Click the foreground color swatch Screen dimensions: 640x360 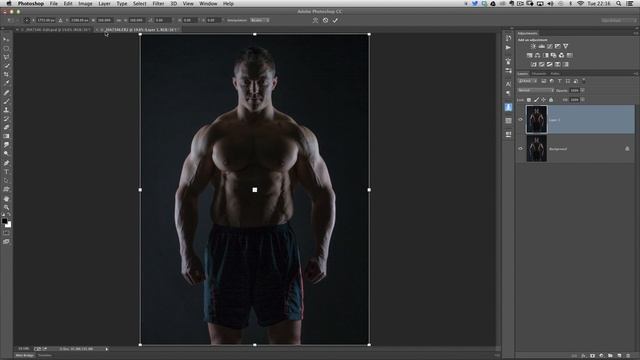pyautogui.click(x=4, y=221)
